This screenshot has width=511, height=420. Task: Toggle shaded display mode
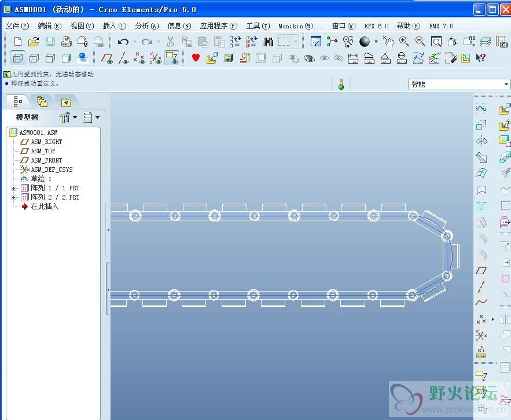pyautogui.click(x=67, y=58)
